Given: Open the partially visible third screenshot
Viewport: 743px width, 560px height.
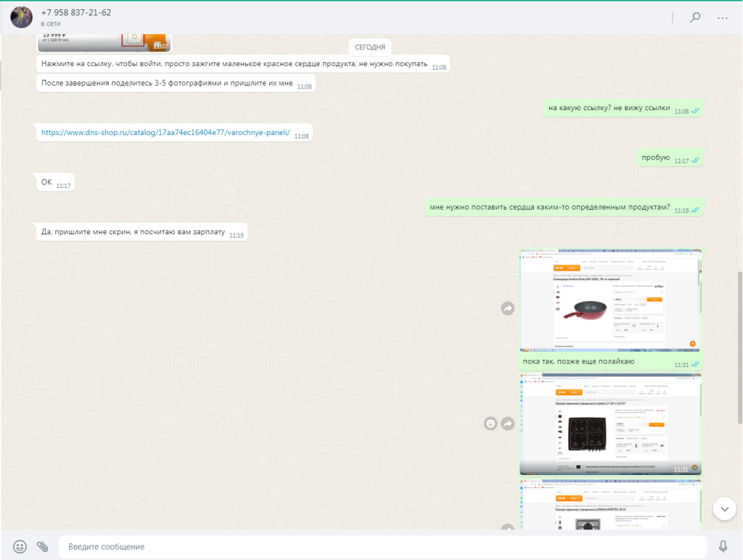Looking at the screenshot, I should click(x=610, y=505).
